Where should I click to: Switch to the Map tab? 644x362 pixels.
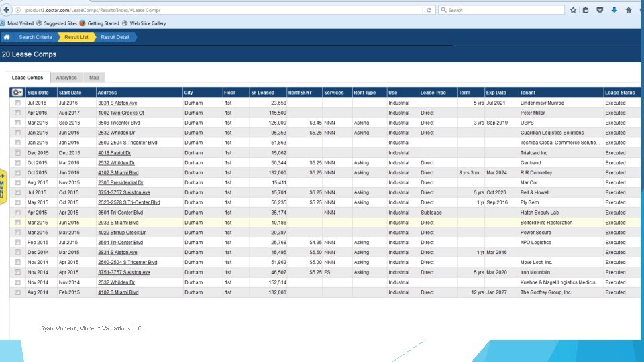pos(94,78)
